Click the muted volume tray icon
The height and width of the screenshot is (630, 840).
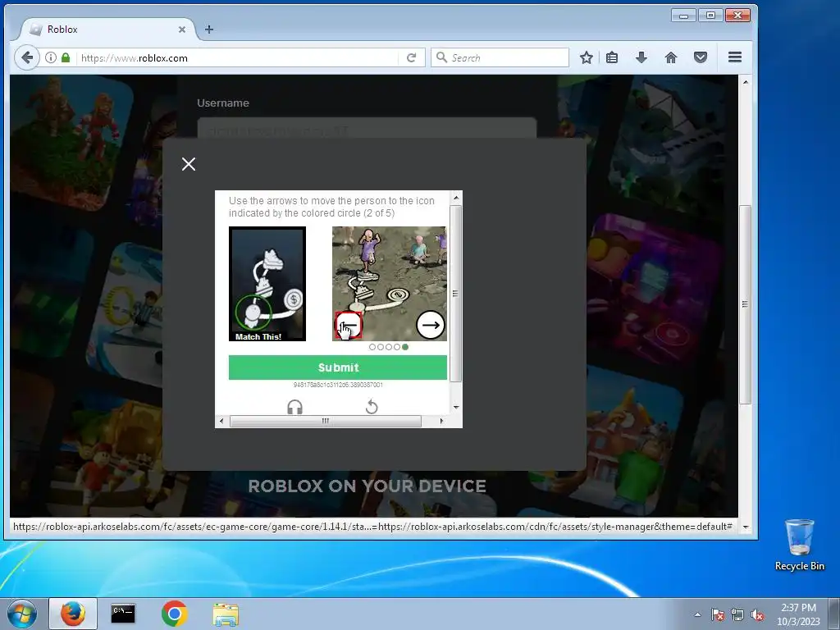[757, 614]
